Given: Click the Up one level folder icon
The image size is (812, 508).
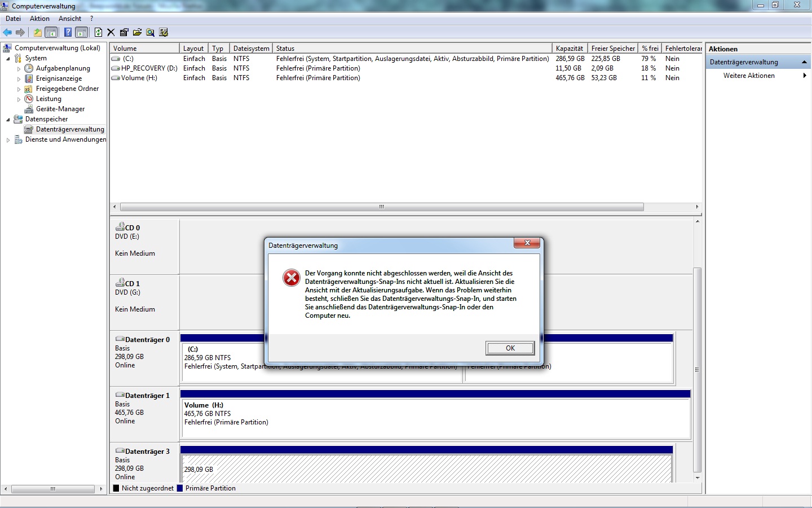Looking at the screenshot, I should click(38, 32).
